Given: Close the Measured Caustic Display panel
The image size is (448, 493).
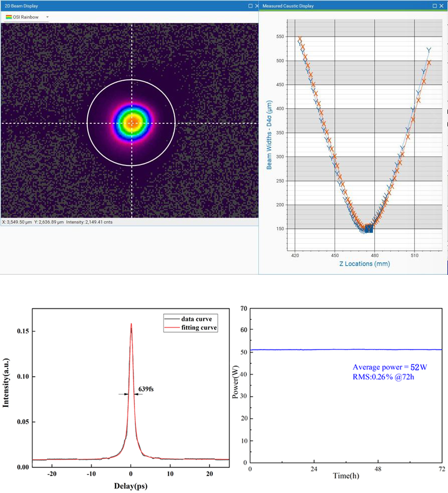Looking at the screenshot, I should [x=442, y=6].
